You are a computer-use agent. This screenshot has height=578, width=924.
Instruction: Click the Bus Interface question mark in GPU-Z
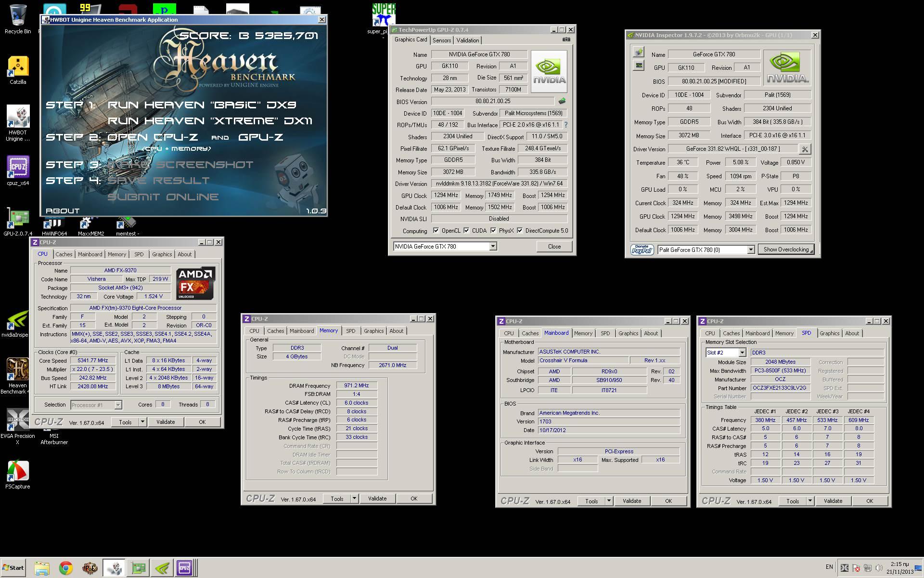coord(566,125)
